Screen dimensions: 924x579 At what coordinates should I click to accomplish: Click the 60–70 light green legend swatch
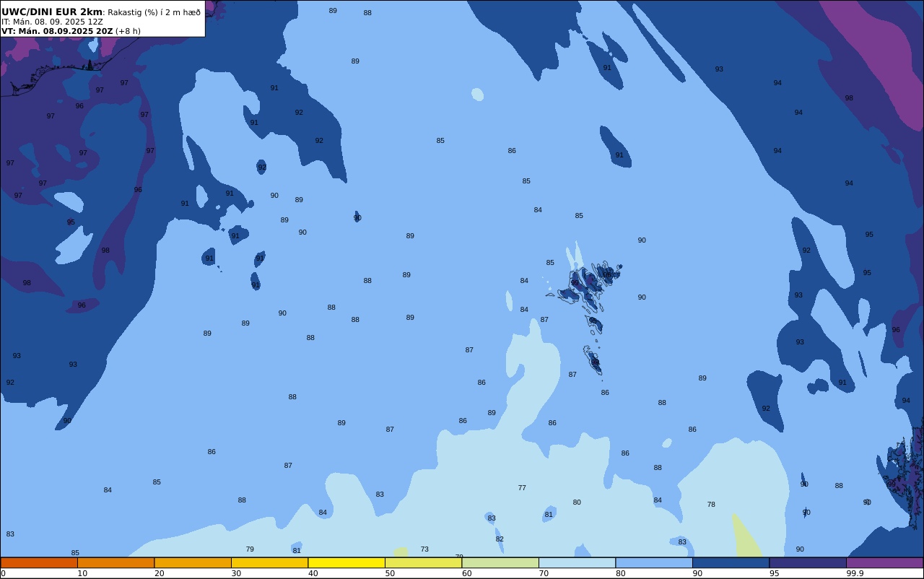(x=500, y=562)
